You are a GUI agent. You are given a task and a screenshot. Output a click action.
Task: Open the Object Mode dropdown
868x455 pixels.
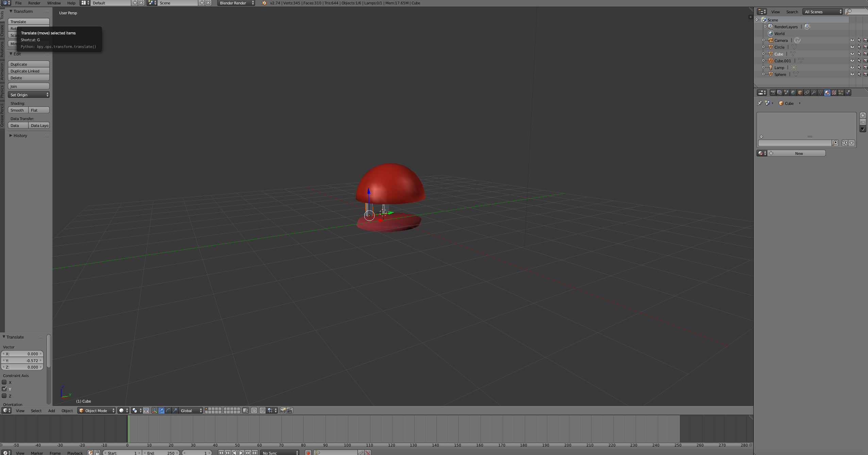97,410
